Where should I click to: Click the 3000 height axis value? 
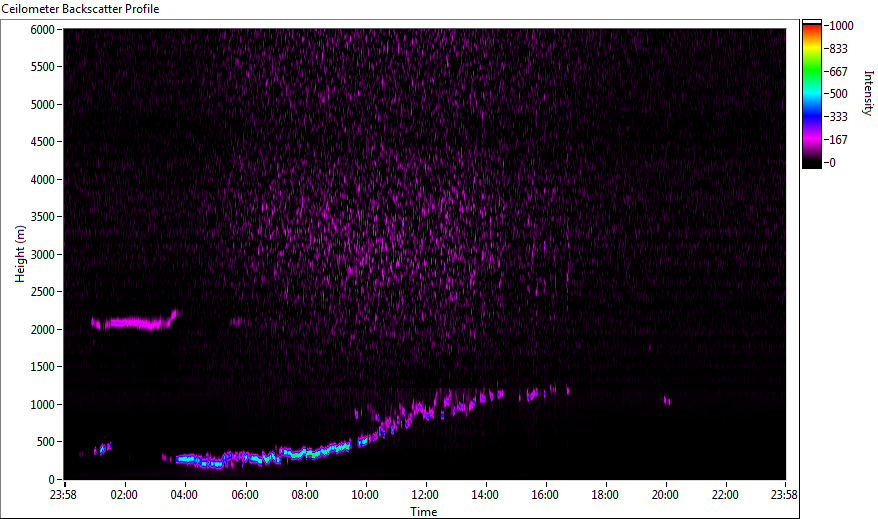pos(43,255)
